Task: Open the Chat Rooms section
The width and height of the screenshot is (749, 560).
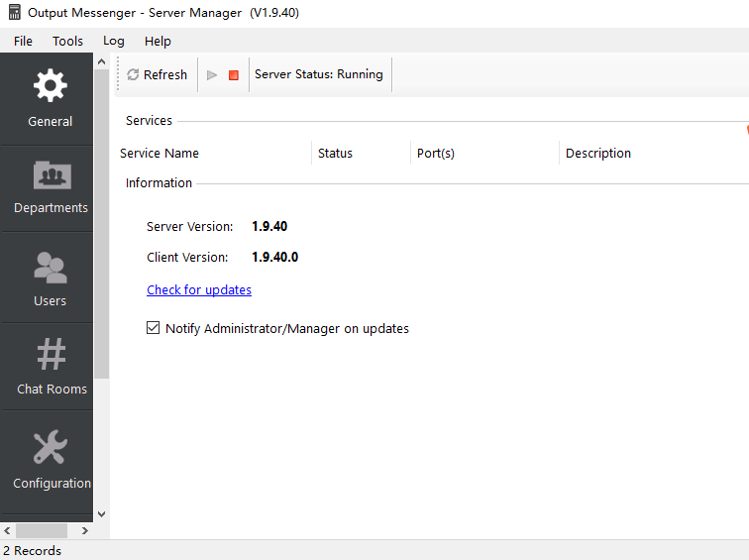Action: click(x=50, y=367)
